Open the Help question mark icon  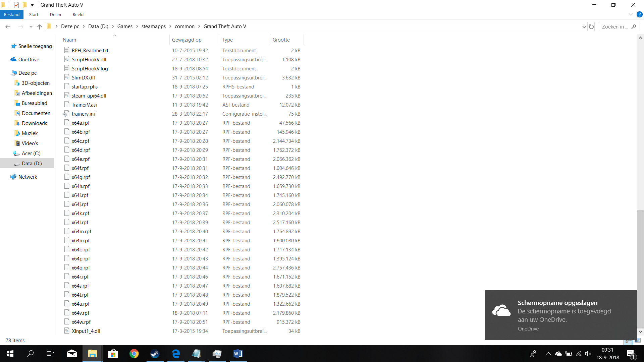639,14
